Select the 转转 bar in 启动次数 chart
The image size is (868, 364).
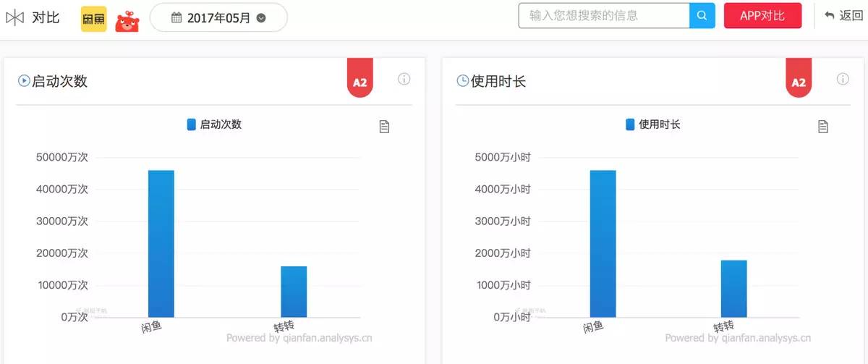294,292
